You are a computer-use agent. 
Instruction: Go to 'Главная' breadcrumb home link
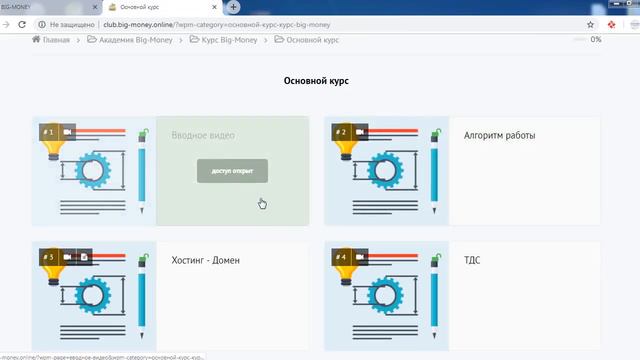coord(56,40)
